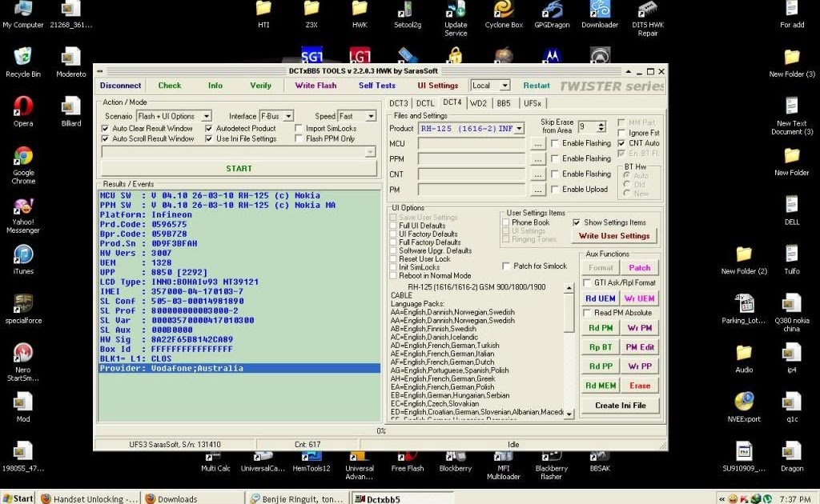Expand the empty combo box above START
Image resolution: width=820 pixels, height=504 pixels.
370,152
